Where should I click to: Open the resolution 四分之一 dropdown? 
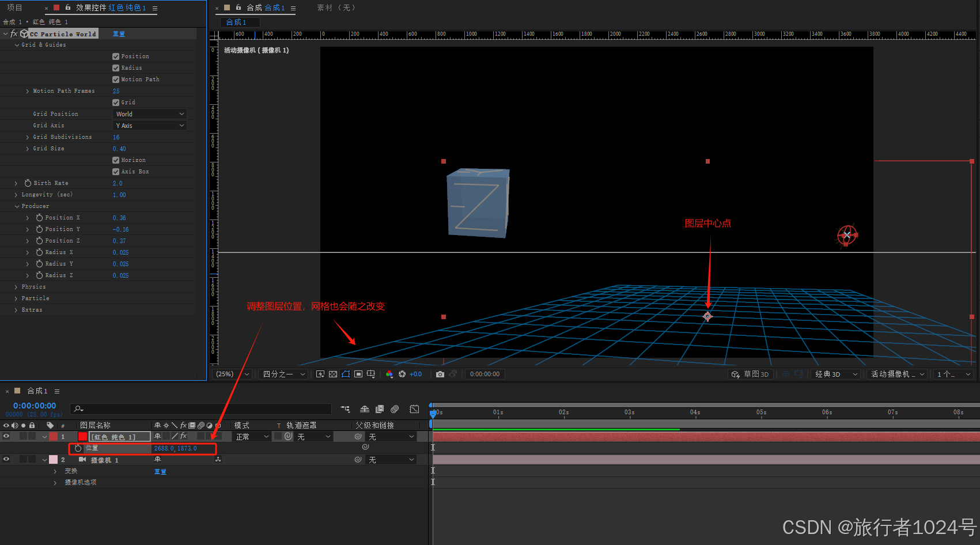(x=283, y=374)
